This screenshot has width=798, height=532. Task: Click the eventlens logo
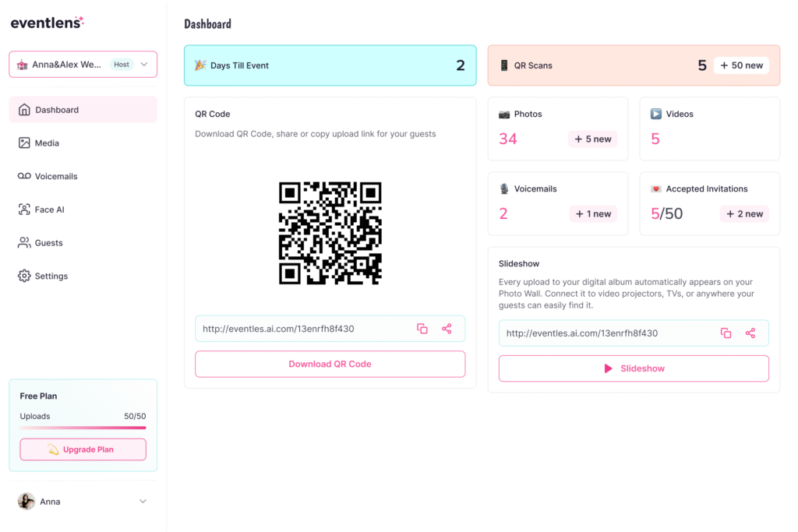[47, 23]
